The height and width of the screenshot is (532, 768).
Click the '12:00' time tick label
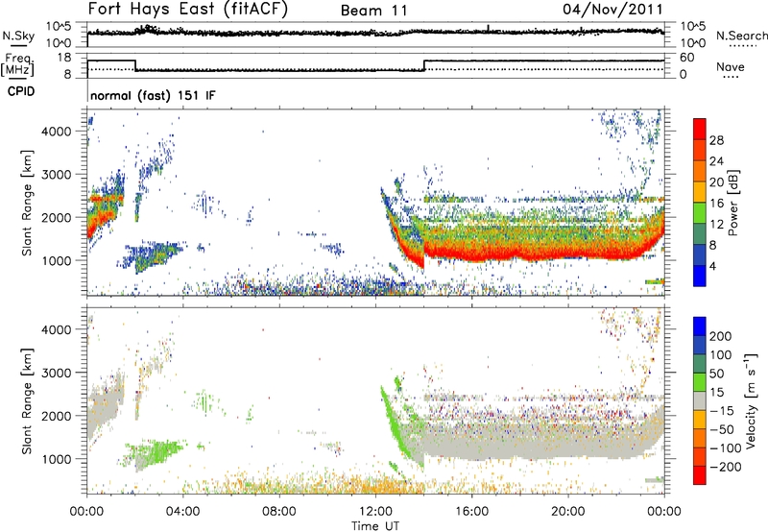(x=375, y=512)
